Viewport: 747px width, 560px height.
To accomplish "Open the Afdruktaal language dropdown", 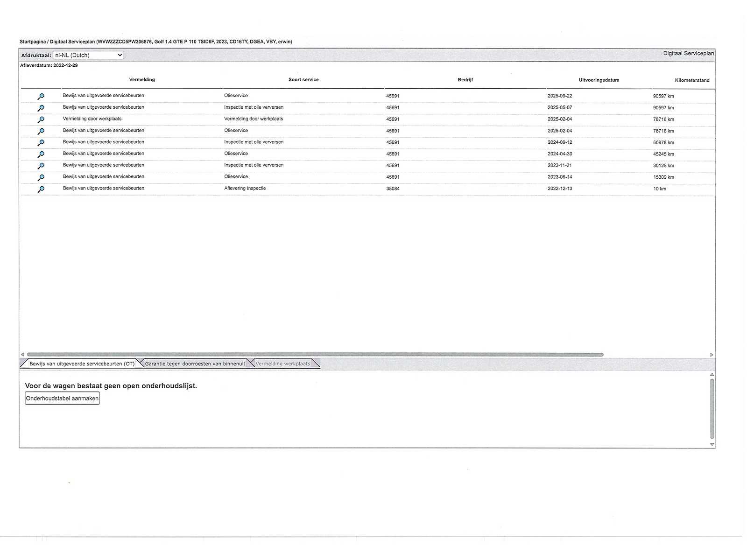I will (x=88, y=55).
